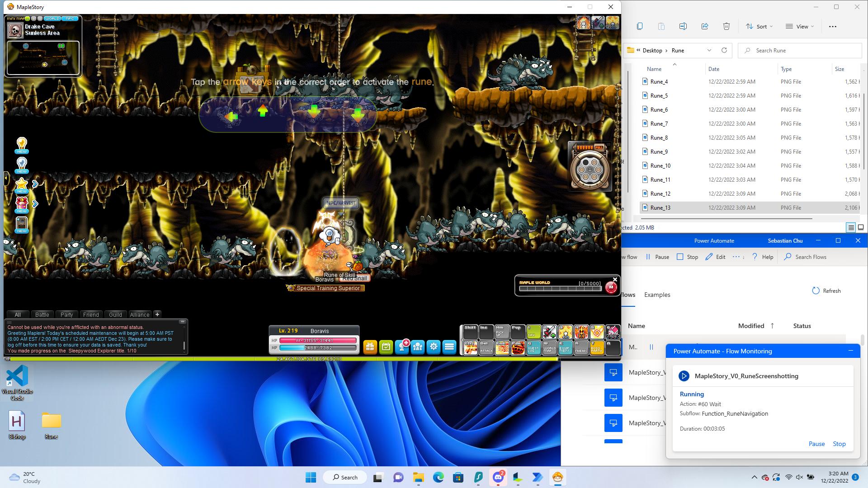Click the book NEW notifier icon
Screen dimensions: 868x488
pos(22,225)
